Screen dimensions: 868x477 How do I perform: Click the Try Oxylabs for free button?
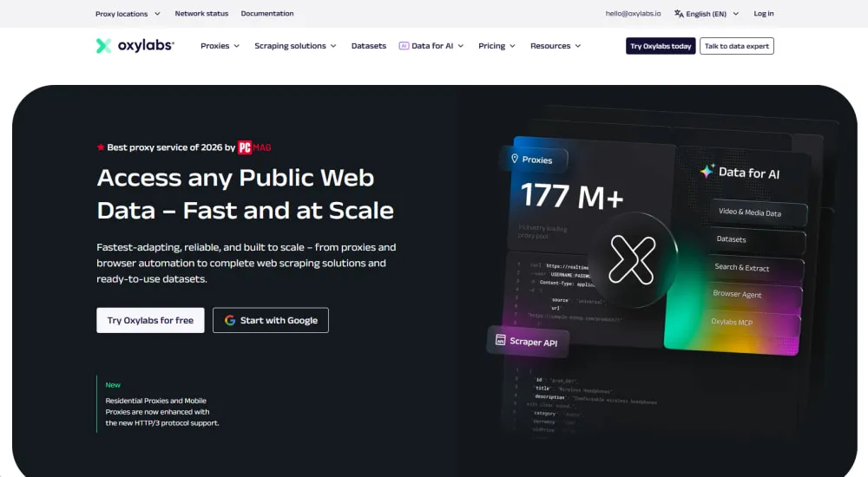[150, 320]
